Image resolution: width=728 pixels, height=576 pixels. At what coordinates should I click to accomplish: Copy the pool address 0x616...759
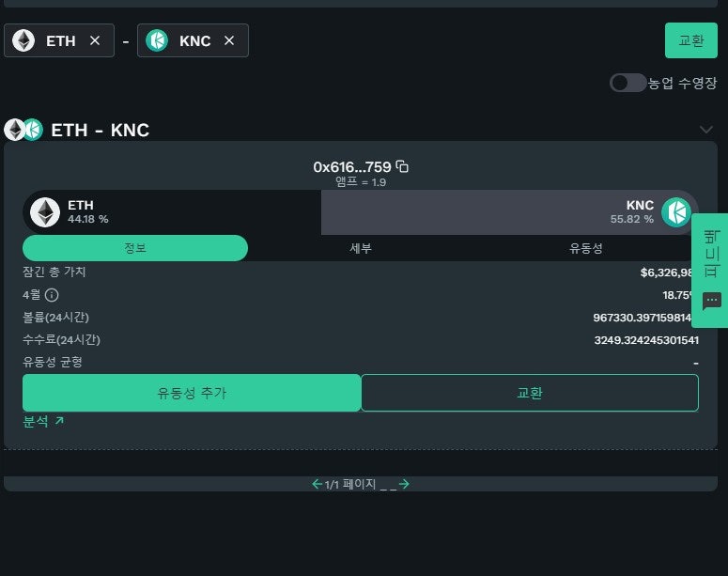402,166
